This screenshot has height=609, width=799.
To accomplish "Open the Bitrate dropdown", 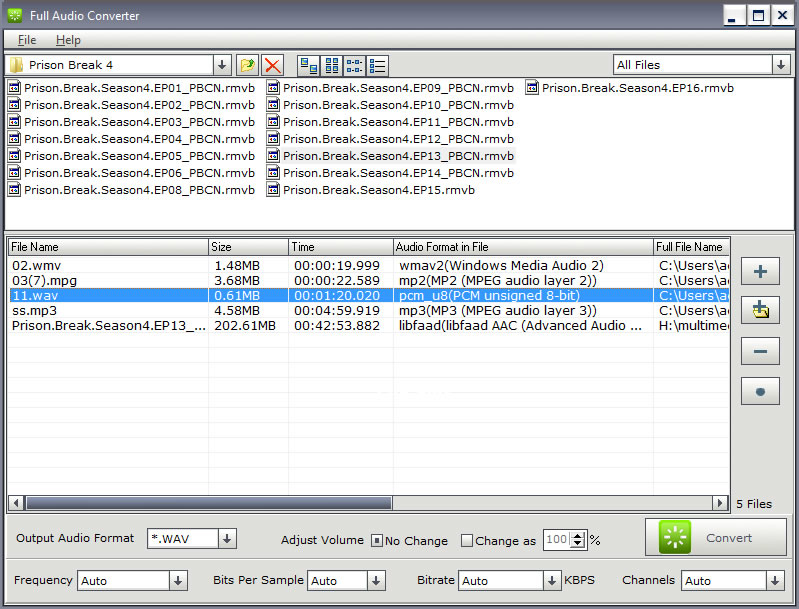I will [551, 580].
